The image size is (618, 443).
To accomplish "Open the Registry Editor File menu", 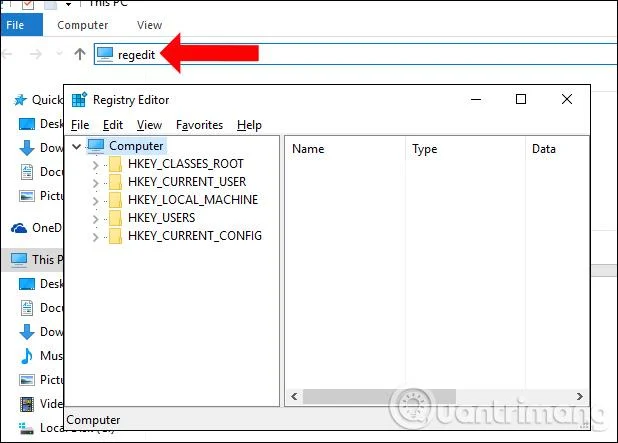I will click(x=80, y=125).
